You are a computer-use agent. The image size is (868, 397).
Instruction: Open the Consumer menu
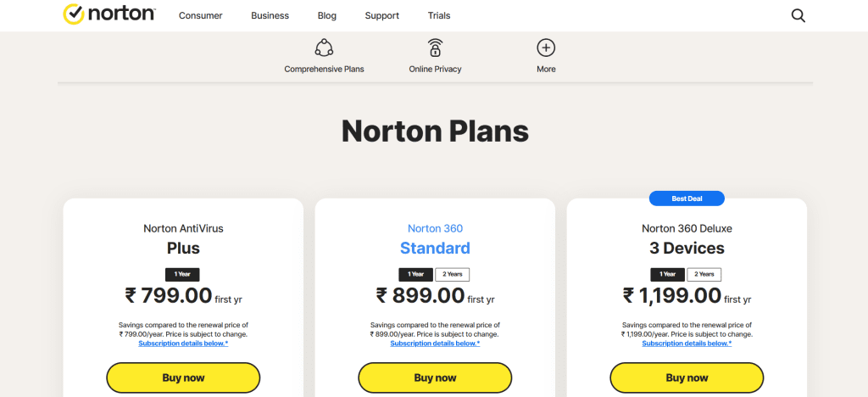(200, 15)
